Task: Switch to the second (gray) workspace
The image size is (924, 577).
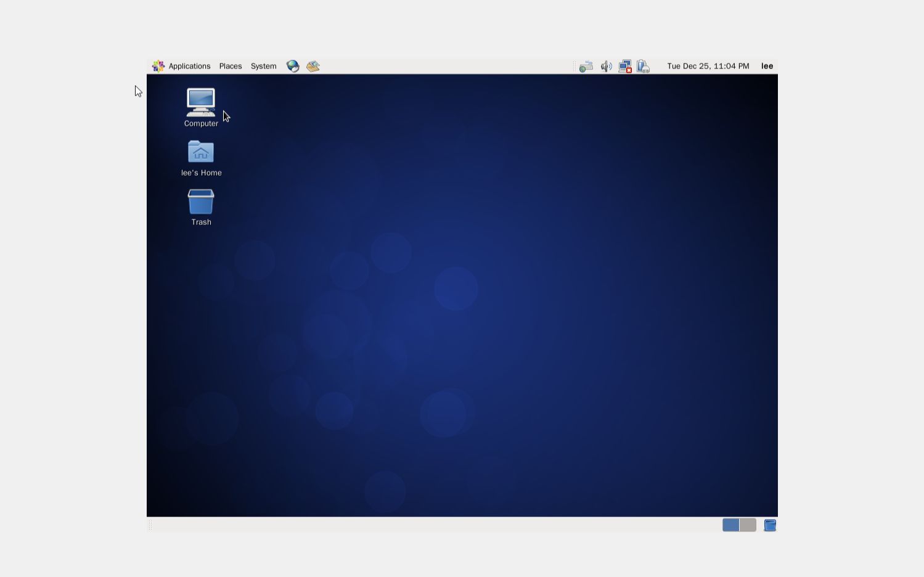Action: pyautogui.click(x=748, y=525)
